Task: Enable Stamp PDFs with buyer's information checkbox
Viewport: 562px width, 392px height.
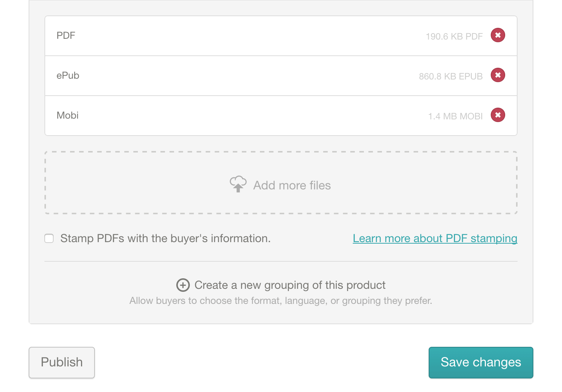Action: tap(49, 238)
